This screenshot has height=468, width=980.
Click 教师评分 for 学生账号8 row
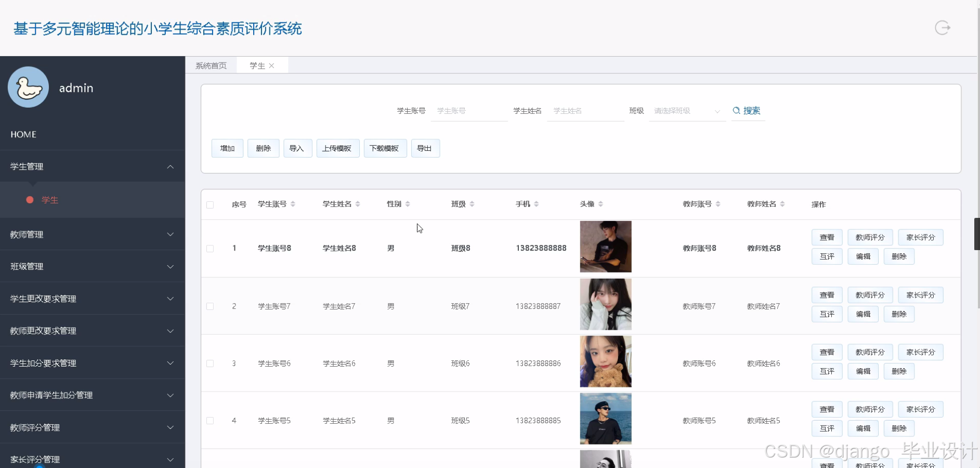coord(870,237)
